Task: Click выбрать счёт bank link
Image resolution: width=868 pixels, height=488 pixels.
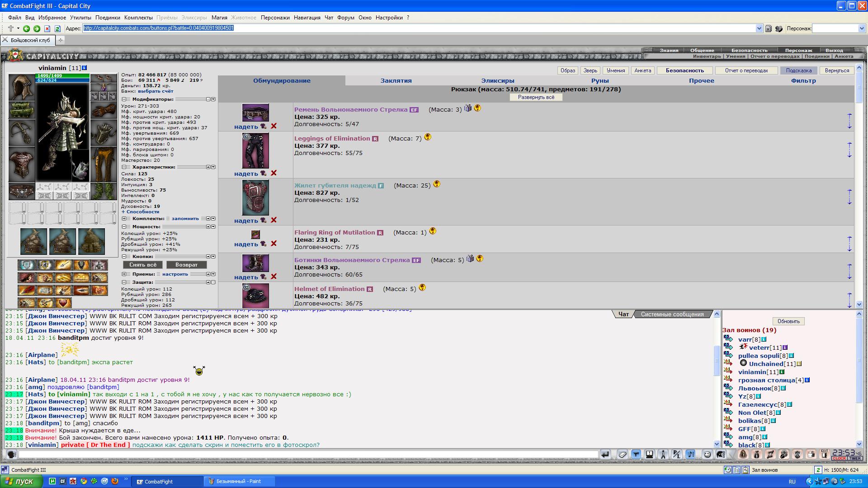Action: (156, 91)
